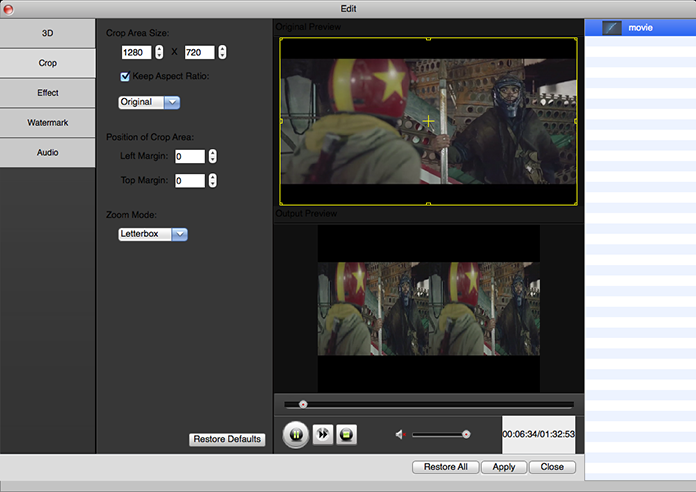The height and width of the screenshot is (492, 696).
Task: Click the Top Margin stepper
Action: [213, 181]
